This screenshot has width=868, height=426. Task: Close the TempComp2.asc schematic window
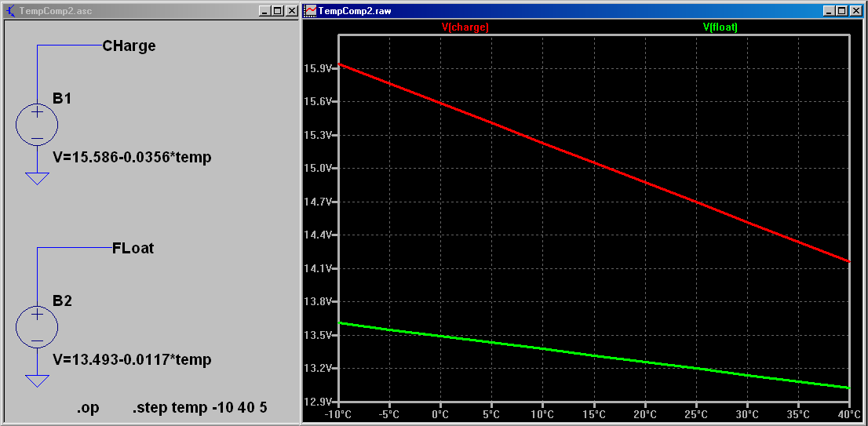(x=291, y=10)
